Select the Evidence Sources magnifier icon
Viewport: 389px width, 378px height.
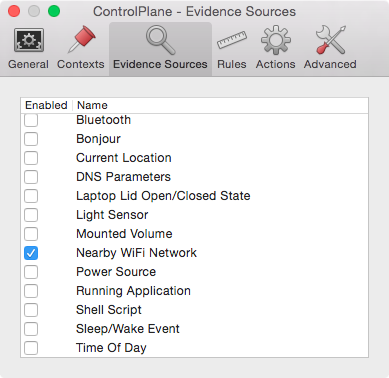160,40
